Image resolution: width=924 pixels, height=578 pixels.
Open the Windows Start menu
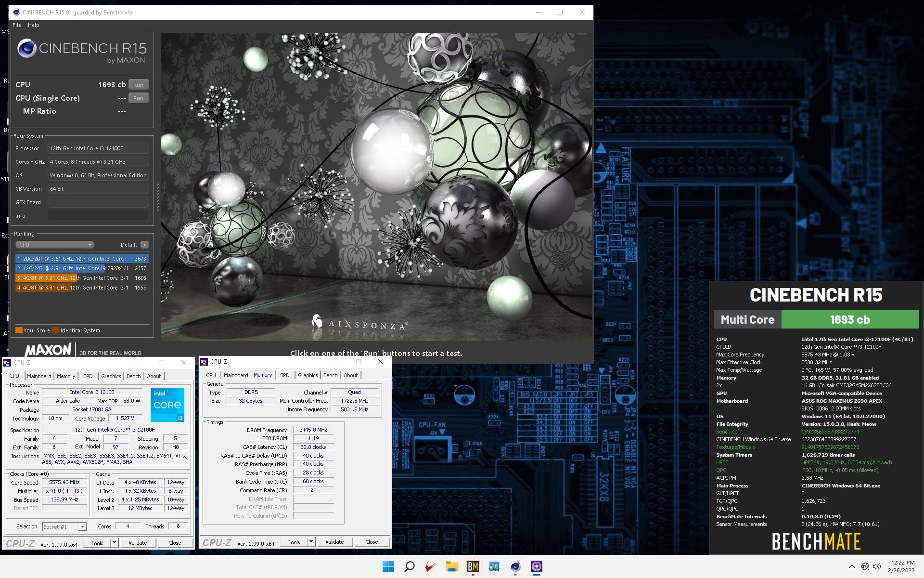pyautogui.click(x=388, y=566)
